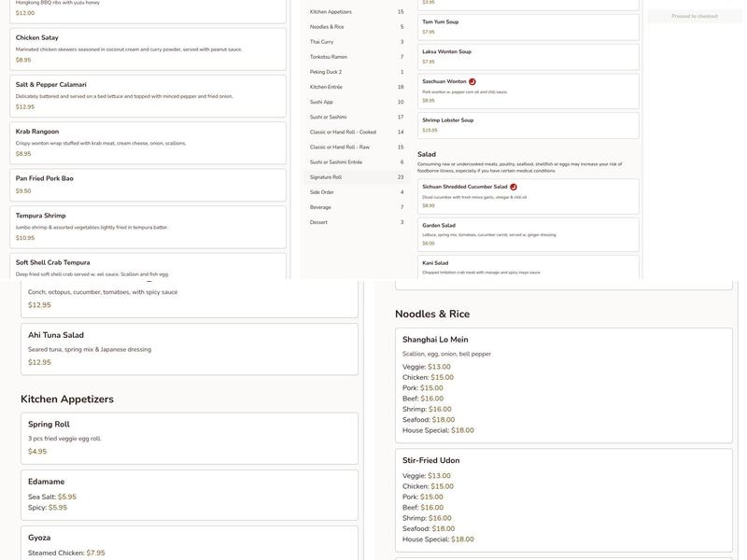Go to the Dessert category
747x560 pixels.
click(357, 222)
